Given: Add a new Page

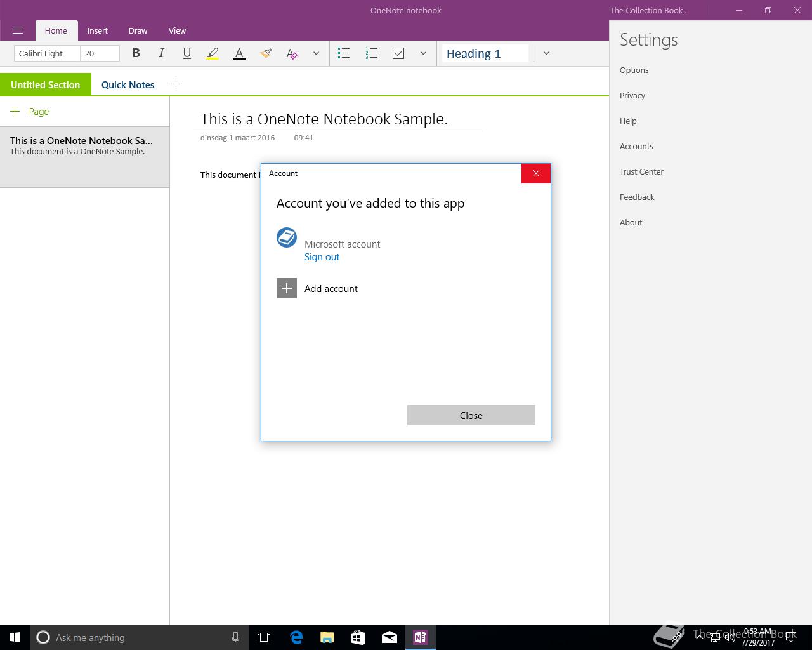Looking at the screenshot, I should 30,111.
